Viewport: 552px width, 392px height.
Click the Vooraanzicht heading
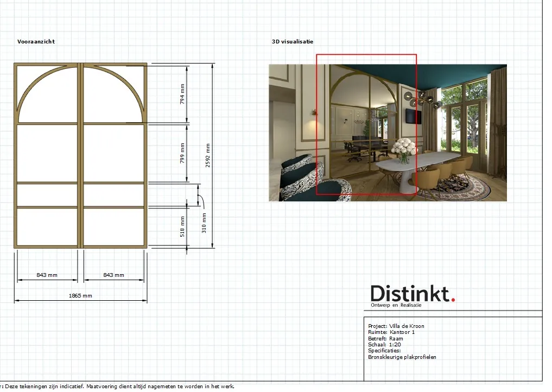(36, 42)
